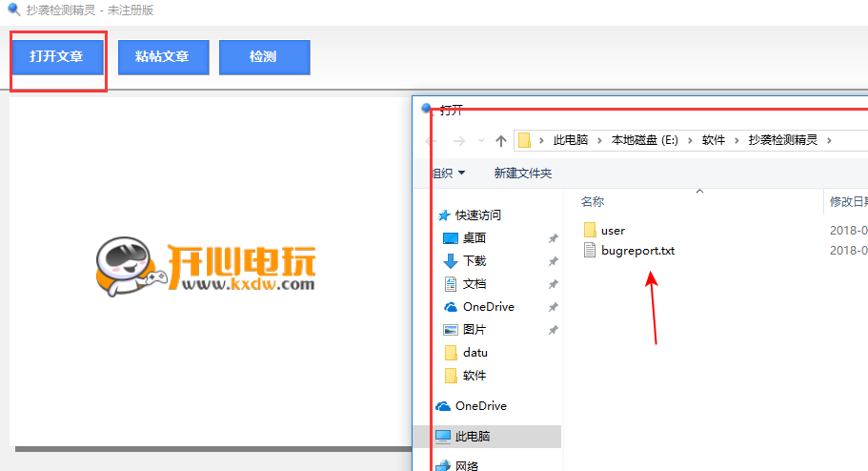Viewport: 868px width, 471px height.
Task: Go up one folder with the up arrow
Action: pyautogui.click(x=501, y=141)
